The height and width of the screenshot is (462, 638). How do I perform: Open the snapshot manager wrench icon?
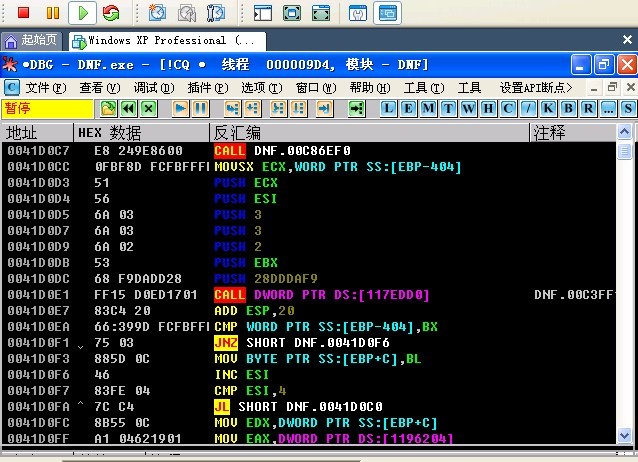pyautogui.click(x=216, y=13)
